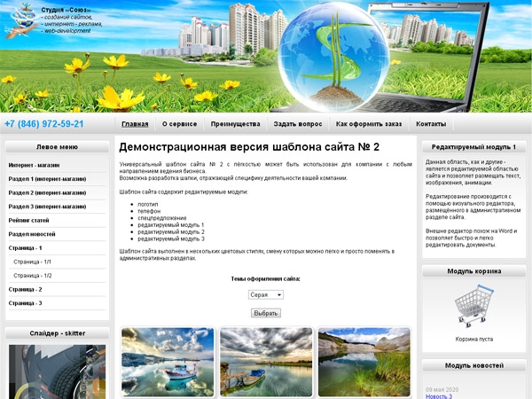Open Страница - 1 in left menu
The width and height of the screenshot is (532, 399).
point(25,248)
